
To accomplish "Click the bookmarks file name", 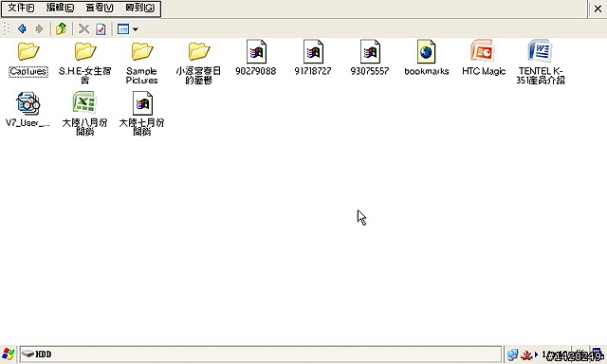I will [x=426, y=71].
